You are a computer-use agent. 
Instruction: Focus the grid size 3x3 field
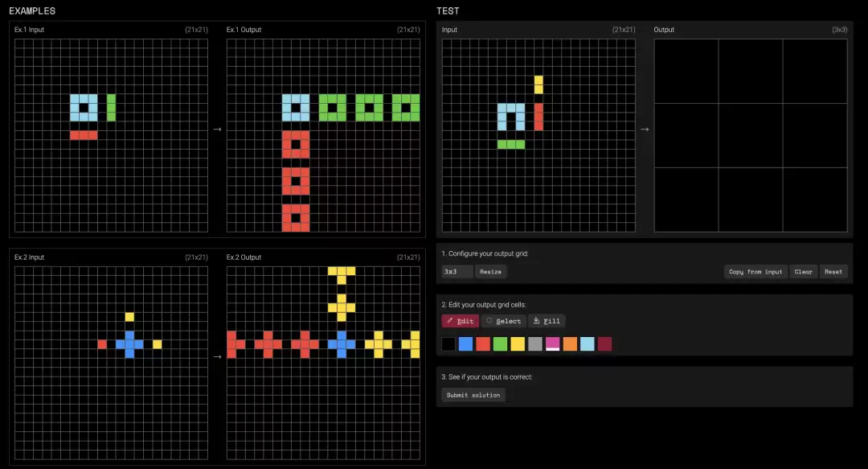point(457,272)
